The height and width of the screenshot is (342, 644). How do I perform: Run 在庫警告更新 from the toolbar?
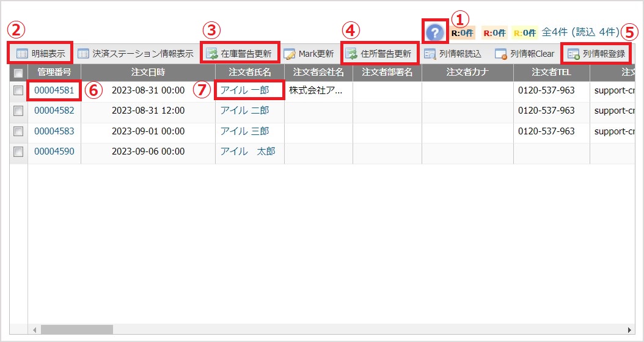pyautogui.click(x=239, y=54)
